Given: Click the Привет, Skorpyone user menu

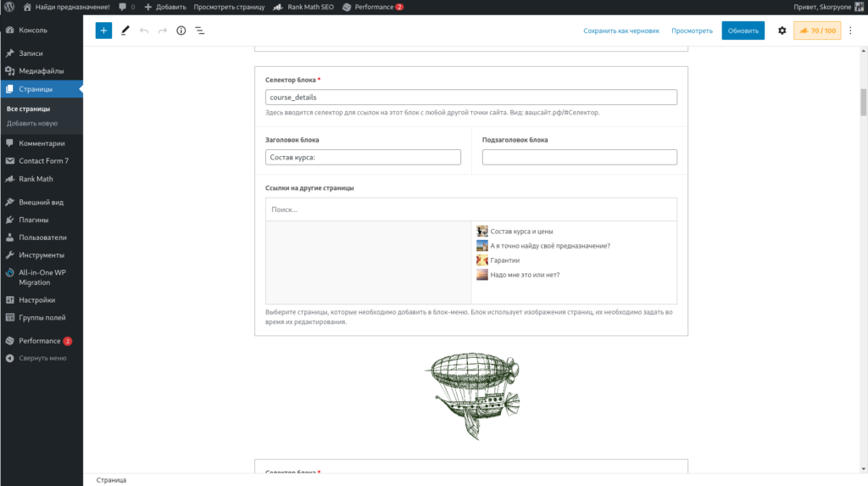Looking at the screenshot, I should 828,7.
